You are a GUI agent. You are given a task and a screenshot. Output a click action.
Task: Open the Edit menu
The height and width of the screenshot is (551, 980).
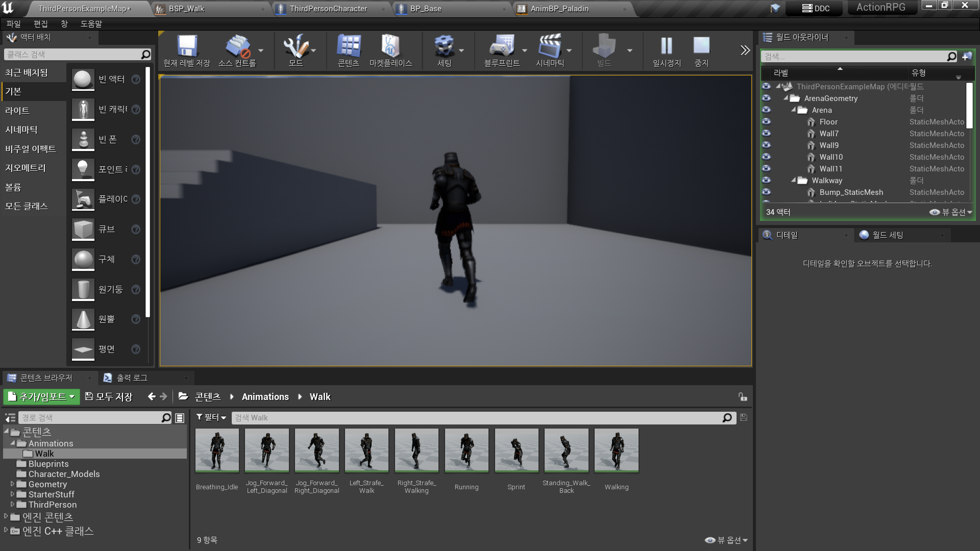coord(40,24)
